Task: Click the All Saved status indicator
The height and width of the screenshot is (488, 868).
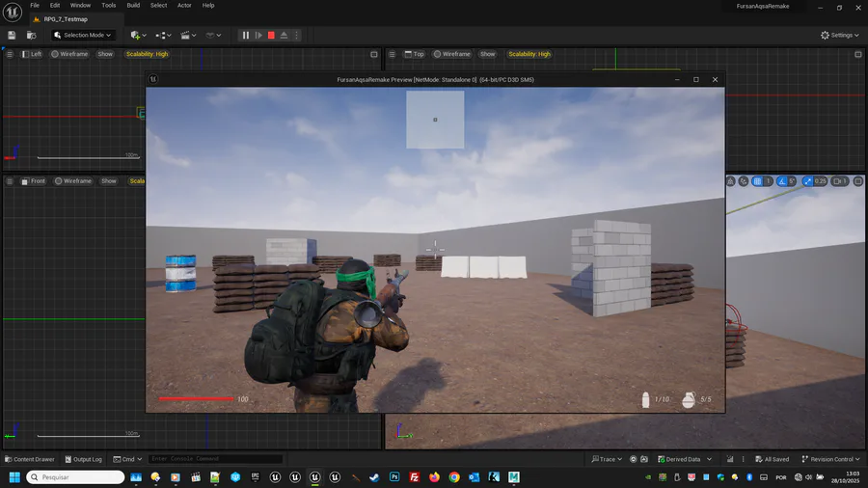Action: pos(773,459)
